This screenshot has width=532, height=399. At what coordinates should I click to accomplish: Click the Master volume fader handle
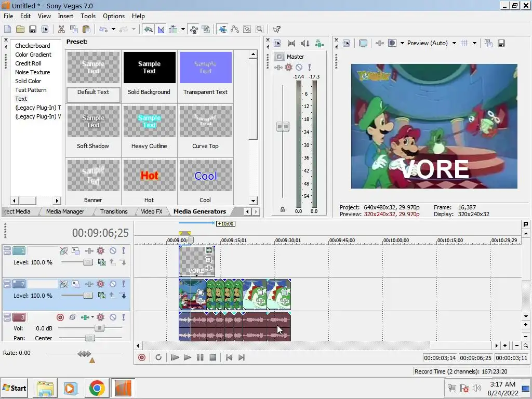[283, 127]
